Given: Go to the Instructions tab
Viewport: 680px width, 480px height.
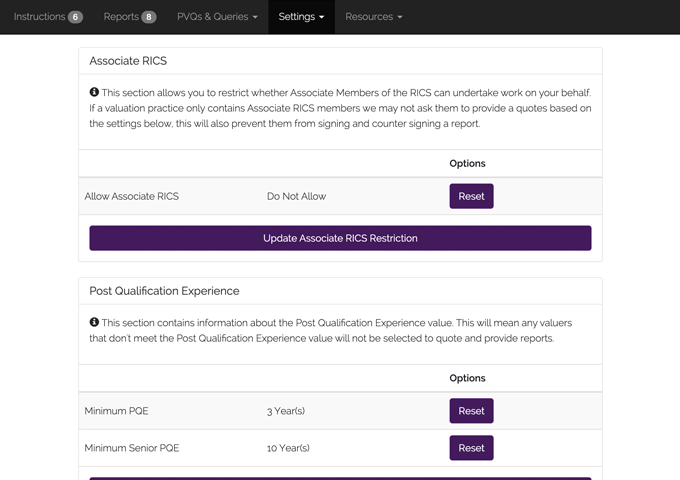Looking at the screenshot, I should point(39,17).
